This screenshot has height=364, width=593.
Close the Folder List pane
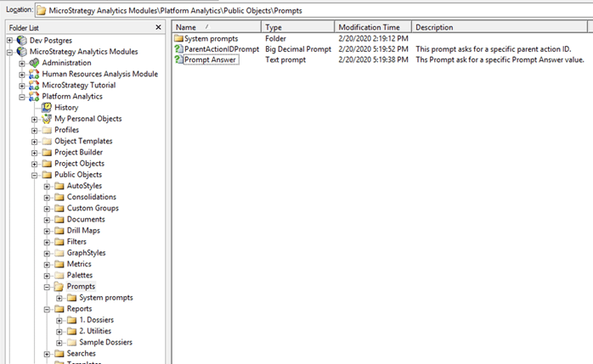pyautogui.click(x=159, y=28)
